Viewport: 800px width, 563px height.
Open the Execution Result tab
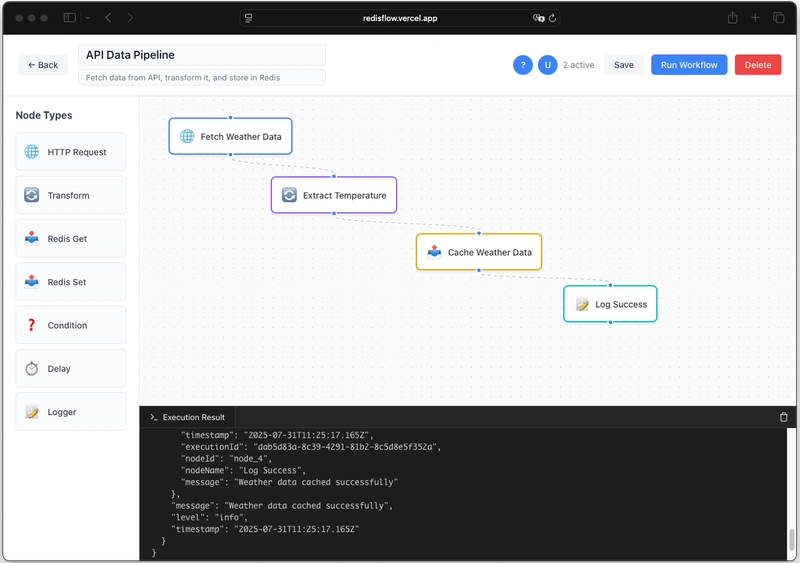187,417
